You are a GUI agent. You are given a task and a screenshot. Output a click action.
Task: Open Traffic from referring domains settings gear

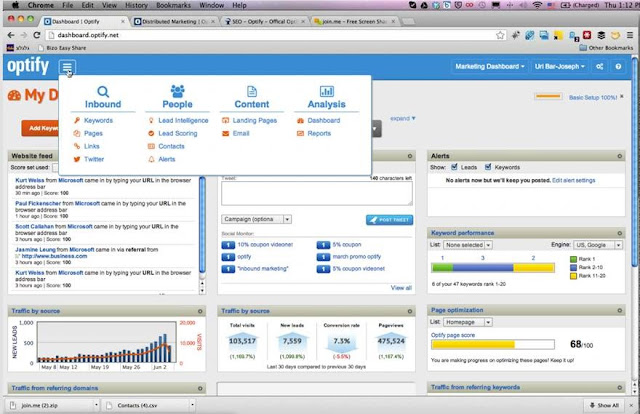[200, 388]
